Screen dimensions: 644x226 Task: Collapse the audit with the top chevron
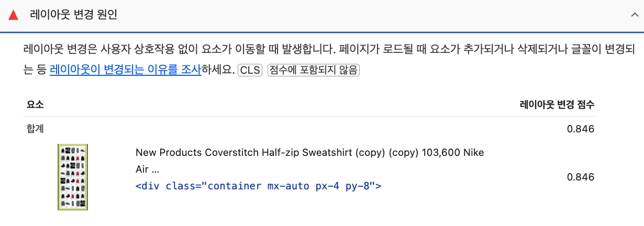[x=634, y=15]
